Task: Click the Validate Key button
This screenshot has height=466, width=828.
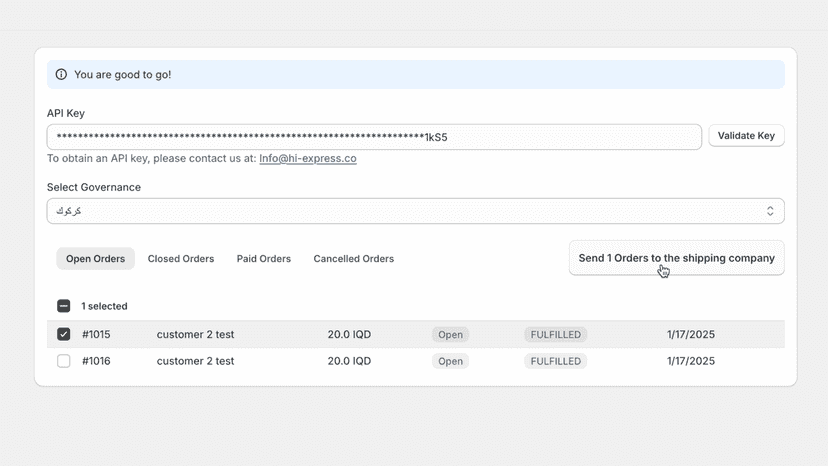Action: pyautogui.click(x=746, y=136)
